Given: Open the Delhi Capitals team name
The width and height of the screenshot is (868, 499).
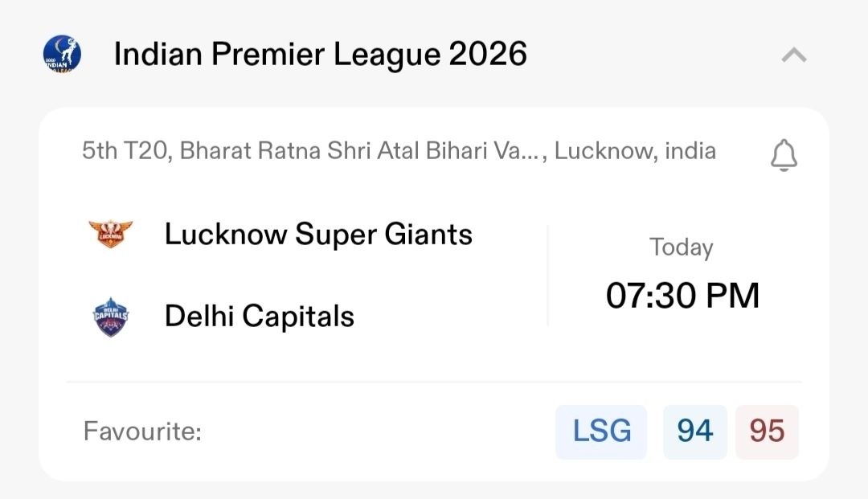Looking at the screenshot, I should pos(259,317).
